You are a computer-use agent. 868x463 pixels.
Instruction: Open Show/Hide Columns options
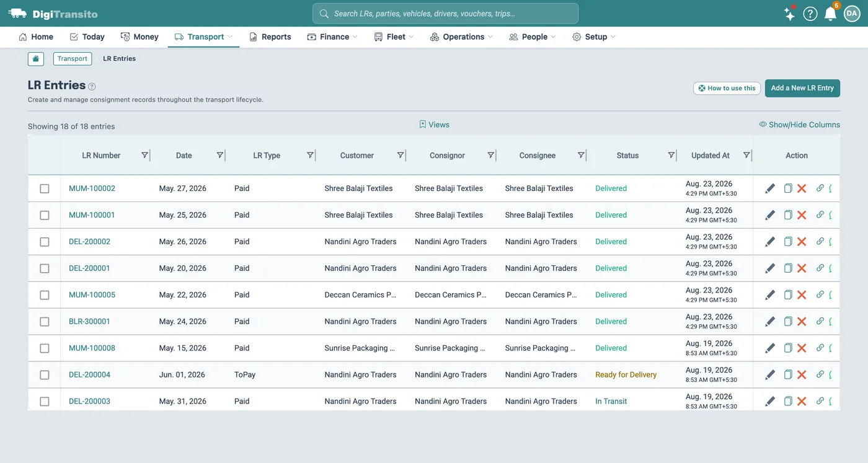[799, 125]
